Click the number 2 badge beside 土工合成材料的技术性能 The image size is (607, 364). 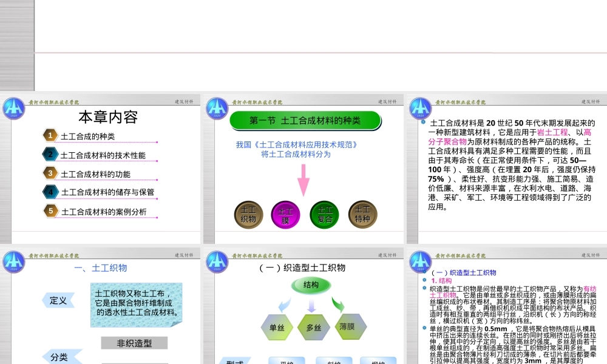click(x=50, y=154)
